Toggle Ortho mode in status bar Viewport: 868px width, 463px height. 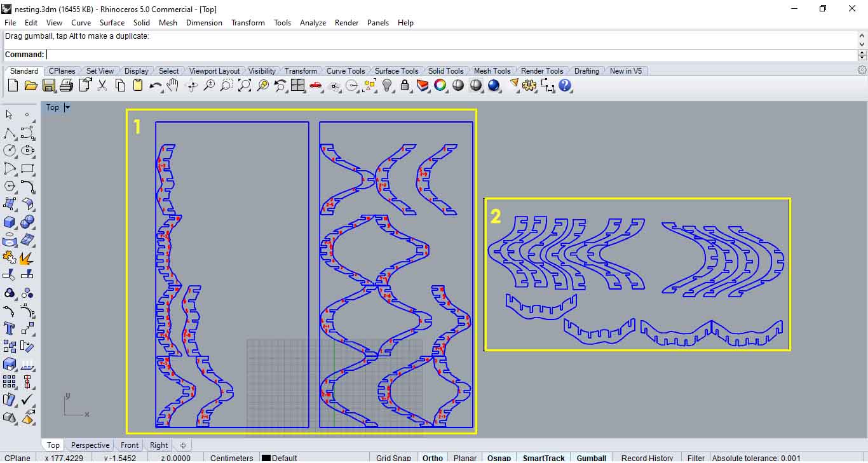pyautogui.click(x=433, y=458)
